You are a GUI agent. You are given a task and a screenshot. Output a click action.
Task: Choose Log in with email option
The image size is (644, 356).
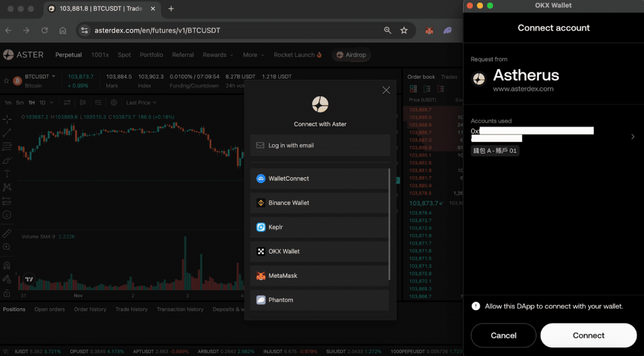point(319,145)
